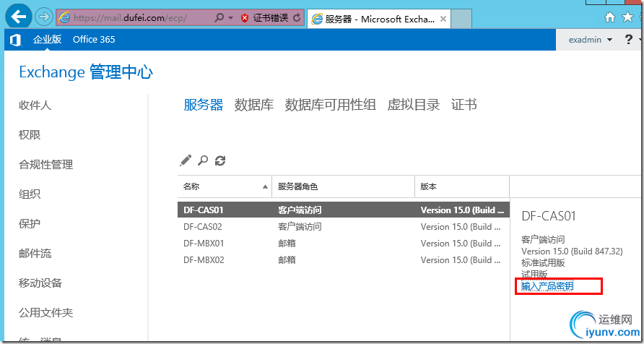644x344 pixels.
Task: Click the refresh icon above server list
Action: coord(220,160)
